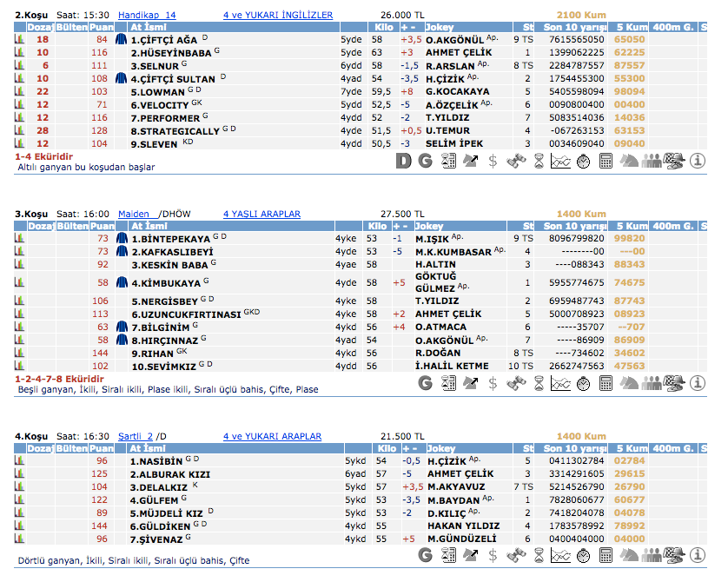Image resolution: width=728 pixels, height=582 pixels.
Task: Open the binoculars icon in race 2 toolbar
Action: tap(516, 161)
